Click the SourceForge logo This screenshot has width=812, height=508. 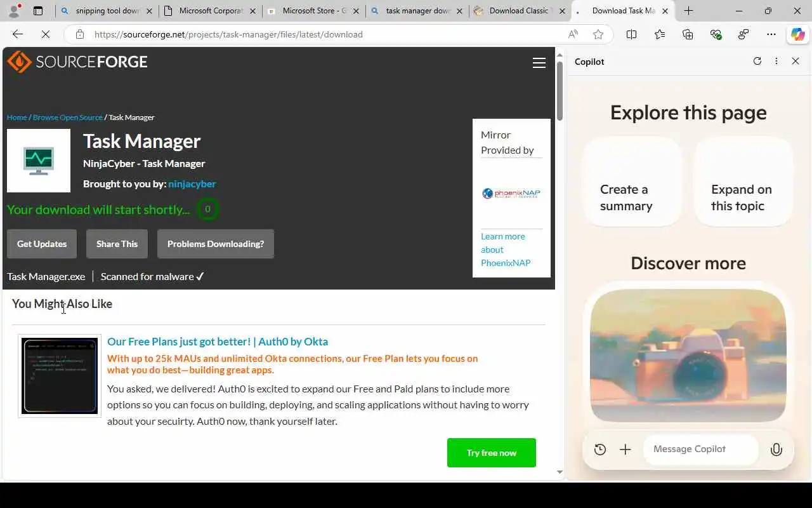coord(77,62)
